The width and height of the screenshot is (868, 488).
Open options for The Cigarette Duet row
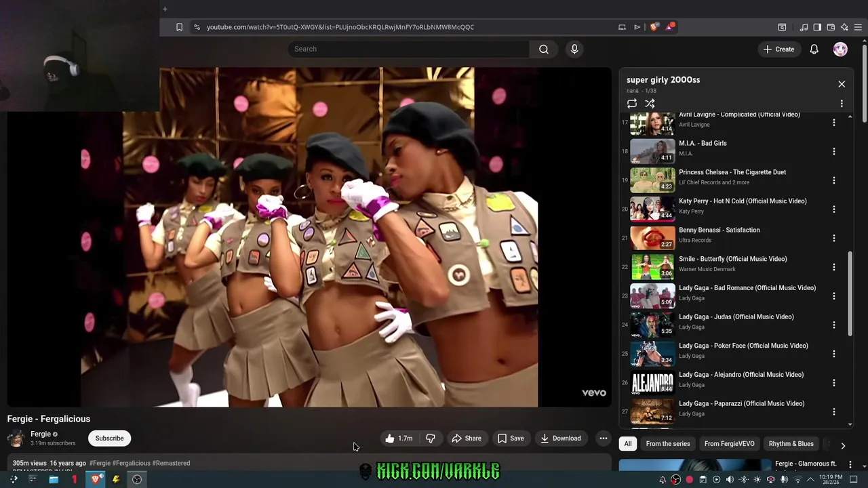834,180
